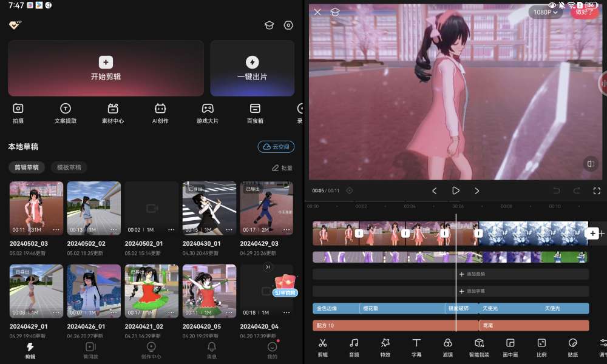Click the 00:08 mark on time ruler
The width and height of the screenshot is (607, 364).
[x=506, y=206]
